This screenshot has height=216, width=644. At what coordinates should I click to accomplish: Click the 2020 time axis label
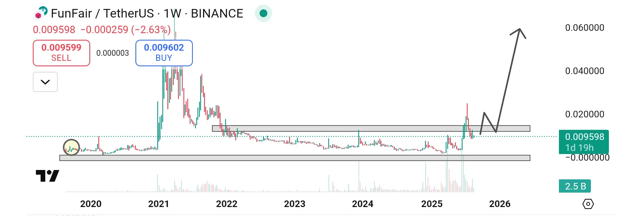[x=91, y=204]
